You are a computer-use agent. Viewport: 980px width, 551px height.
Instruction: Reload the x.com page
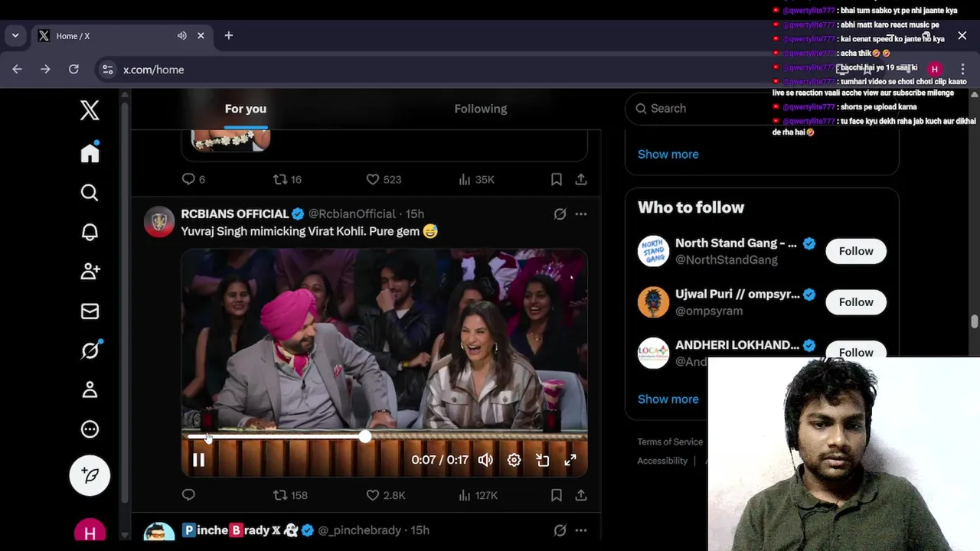(x=73, y=69)
